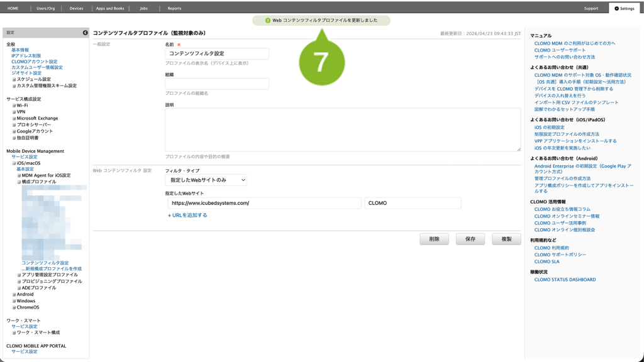Expand the VPN settings node
The width and height of the screenshot is (644, 362).
point(14,112)
